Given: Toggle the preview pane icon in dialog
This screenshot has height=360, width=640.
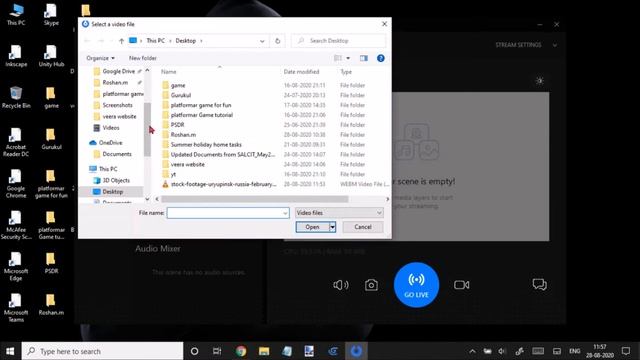Looking at the screenshot, I should click(x=364, y=58).
